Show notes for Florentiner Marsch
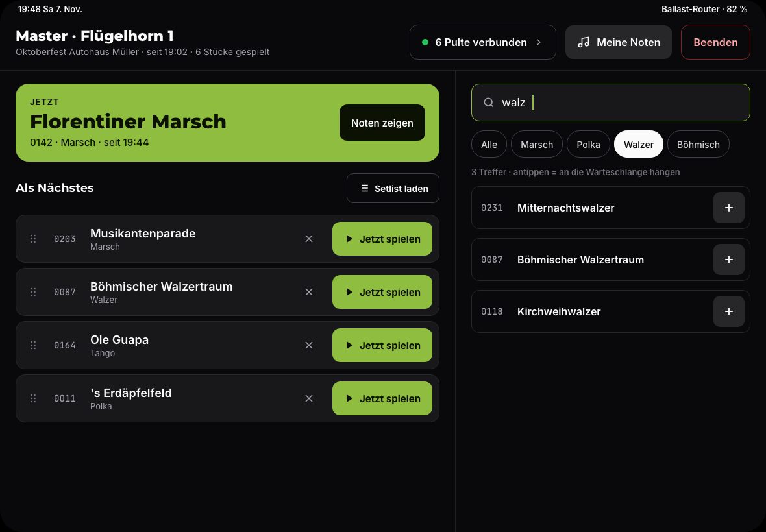The width and height of the screenshot is (766, 532). [x=382, y=123]
